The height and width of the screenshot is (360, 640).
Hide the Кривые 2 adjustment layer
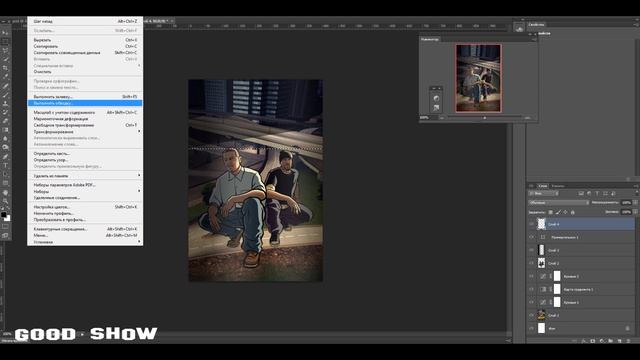[x=531, y=276]
